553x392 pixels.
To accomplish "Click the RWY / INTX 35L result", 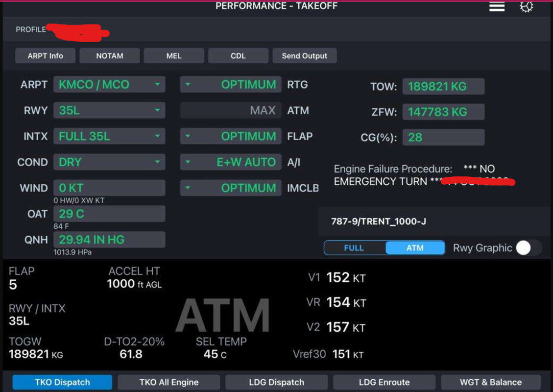I will point(19,321).
